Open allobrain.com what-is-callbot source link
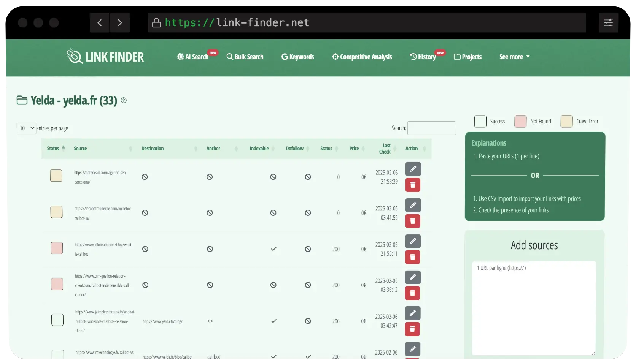This screenshot has height=364, width=636. pyautogui.click(x=103, y=249)
